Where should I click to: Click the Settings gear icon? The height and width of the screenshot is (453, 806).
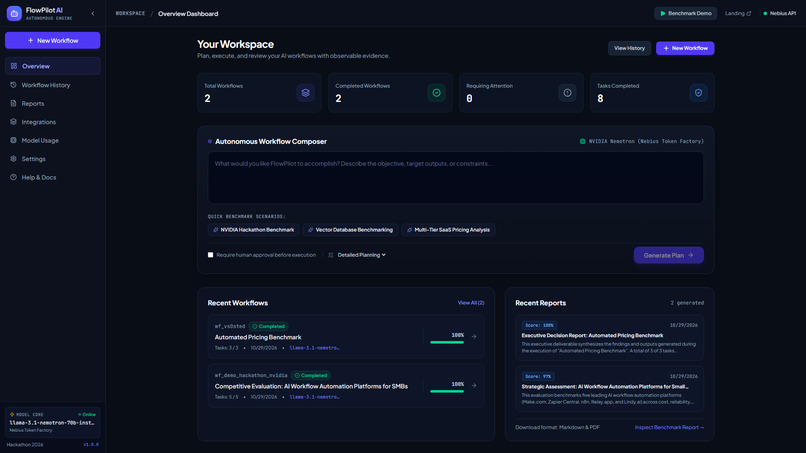pyautogui.click(x=13, y=158)
